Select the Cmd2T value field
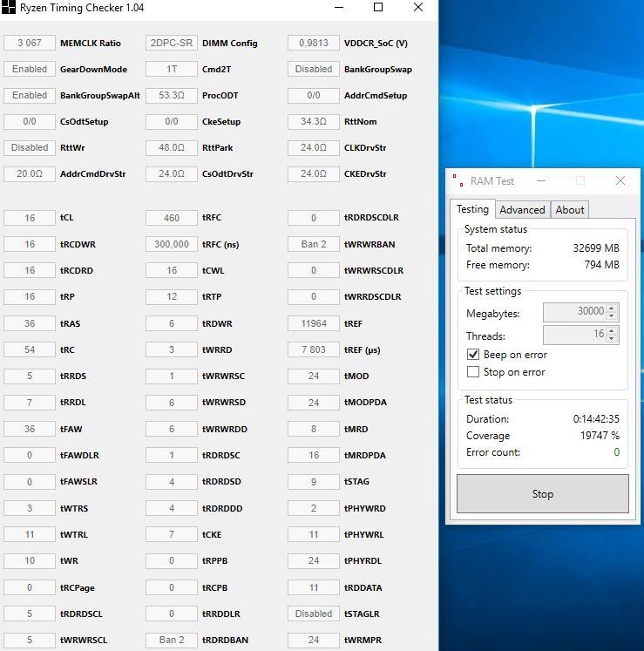This screenshot has width=644, height=651. point(172,69)
